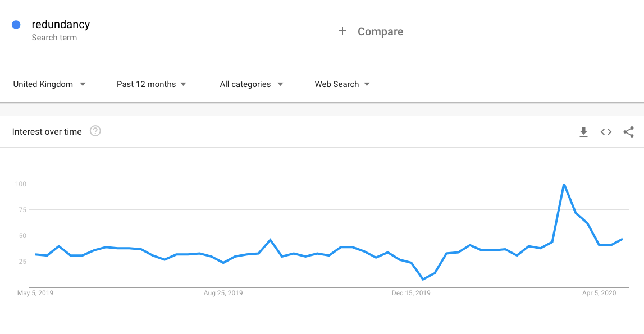Viewport: 644px width, 334px height.
Task: Click the Aug 25, 2019 axis label
Action: coord(223,293)
